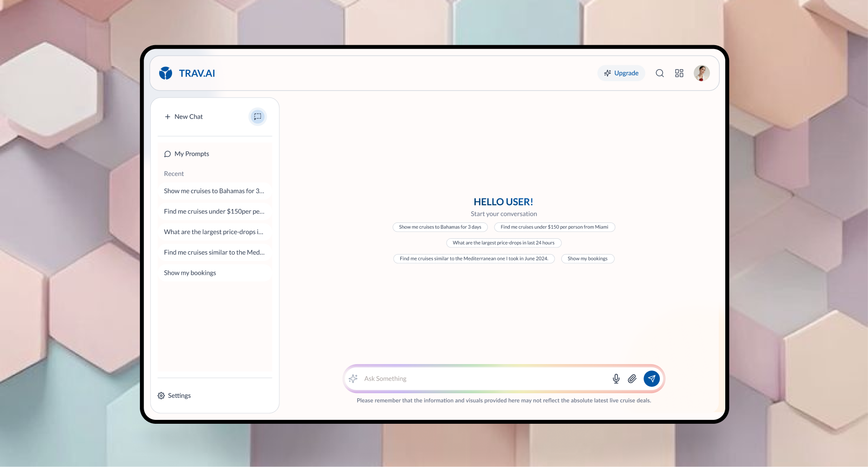Click the sparkle icon in the input bar
The width and height of the screenshot is (868, 467).
tap(353, 379)
